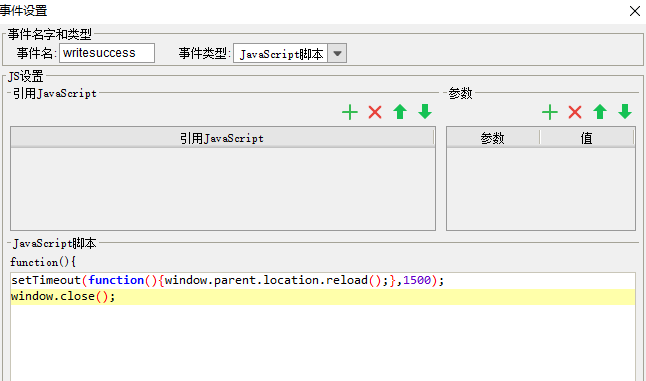This screenshot has height=381, width=646.
Task: Move referenced JavaScript entry up
Action: [x=400, y=112]
